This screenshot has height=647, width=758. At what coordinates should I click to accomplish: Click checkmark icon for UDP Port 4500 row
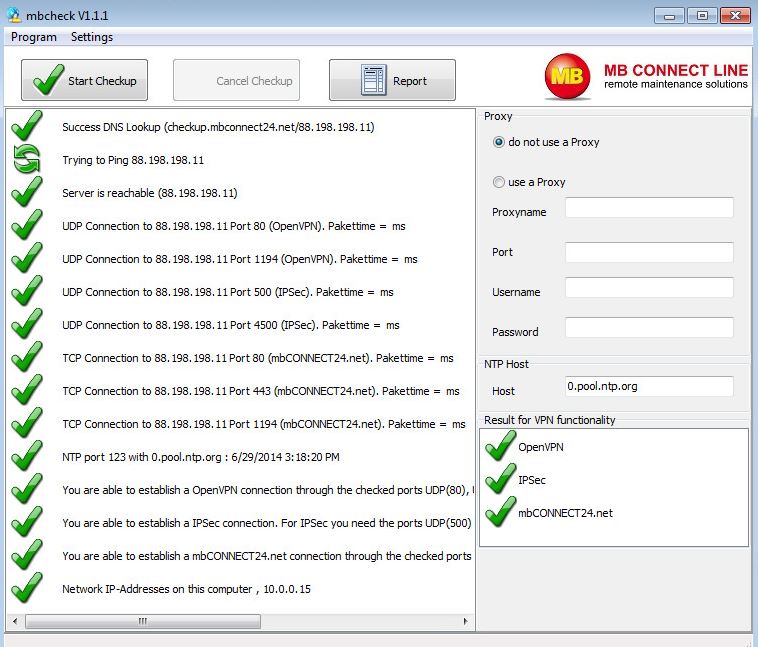(28, 324)
